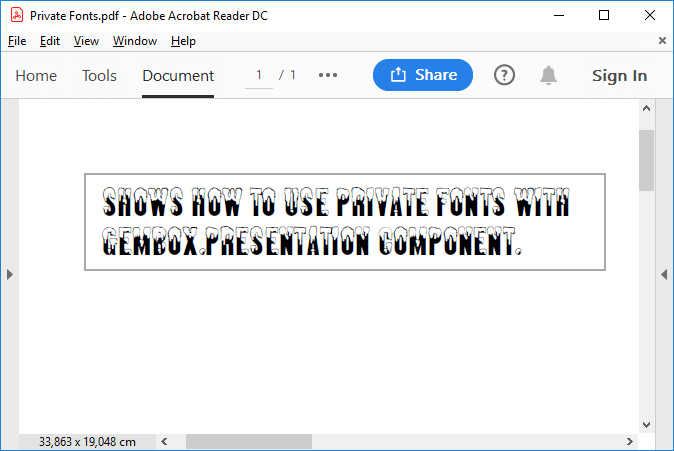674x451 pixels.
Task: Click the horizontal scrollbar left arrow
Action: point(164,441)
